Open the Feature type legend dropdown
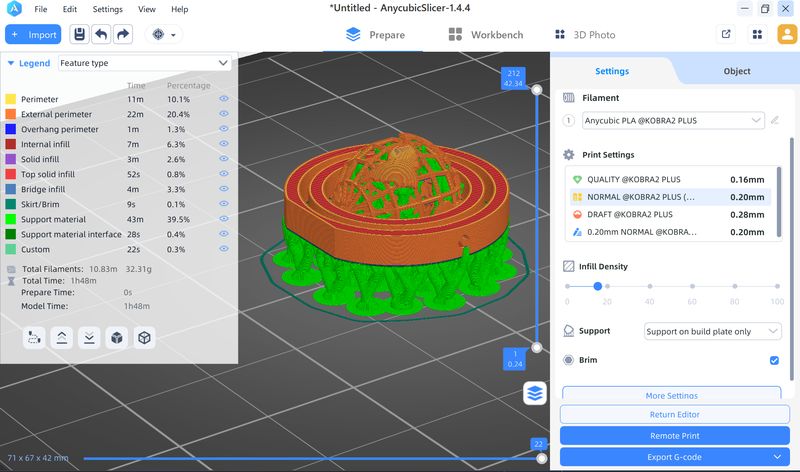 coord(144,63)
